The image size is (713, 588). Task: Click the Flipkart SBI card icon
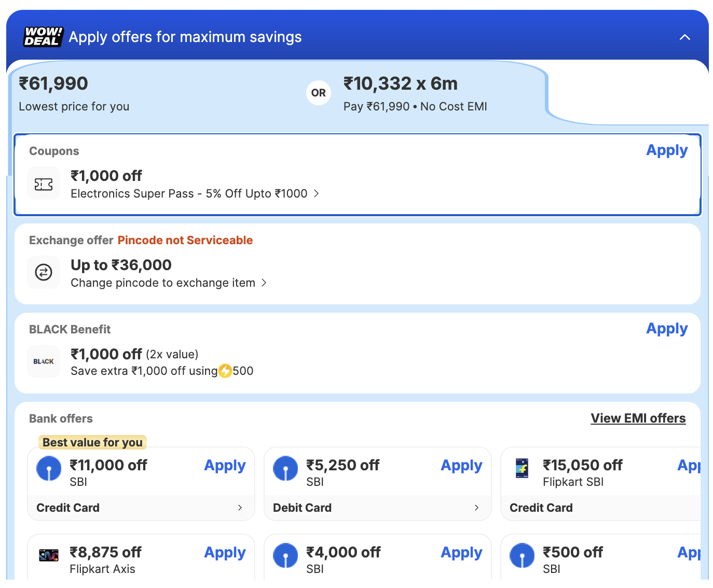[x=522, y=468]
